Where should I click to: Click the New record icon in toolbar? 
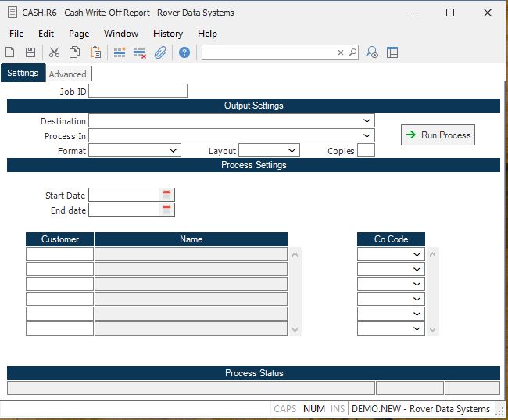click(x=10, y=52)
